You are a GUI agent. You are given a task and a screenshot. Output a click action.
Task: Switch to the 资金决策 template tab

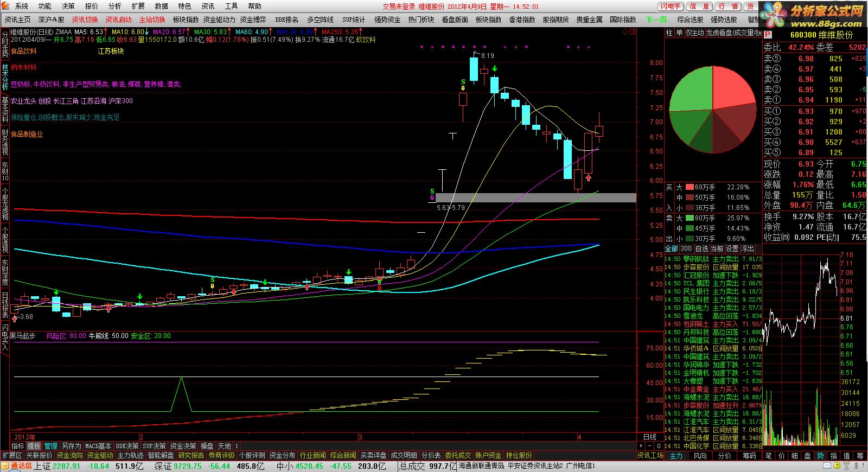click(x=183, y=446)
